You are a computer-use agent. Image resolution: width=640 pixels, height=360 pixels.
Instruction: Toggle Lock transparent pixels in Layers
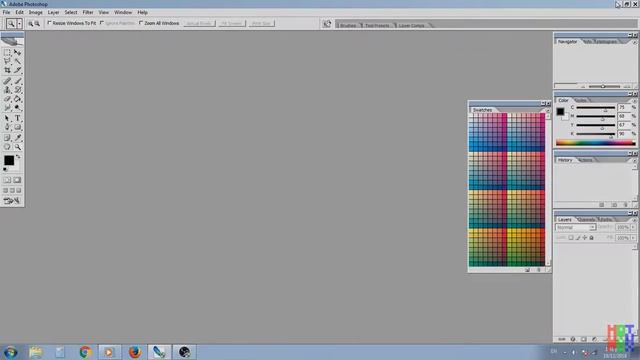click(x=571, y=238)
